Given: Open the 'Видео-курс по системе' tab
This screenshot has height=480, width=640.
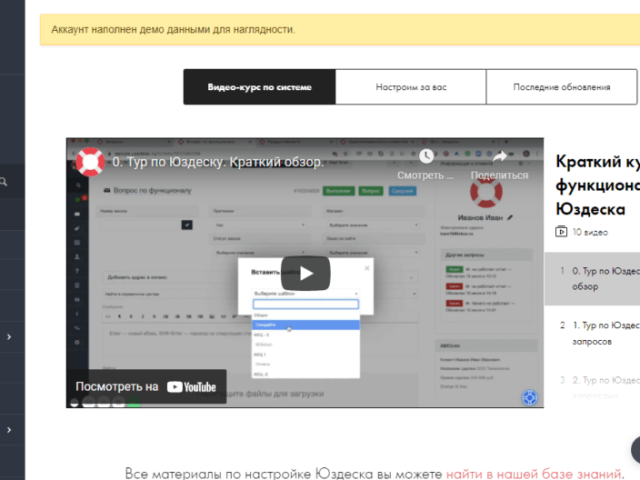Looking at the screenshot, I should (260, 87).
